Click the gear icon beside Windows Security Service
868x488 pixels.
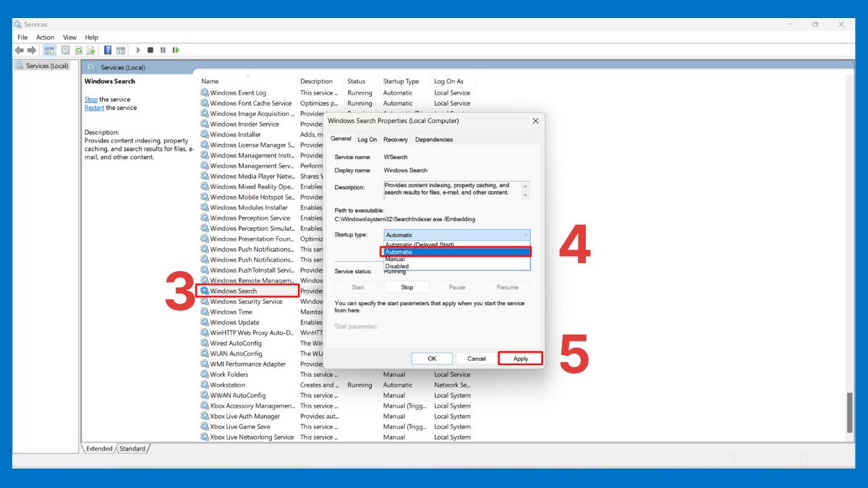205,301
